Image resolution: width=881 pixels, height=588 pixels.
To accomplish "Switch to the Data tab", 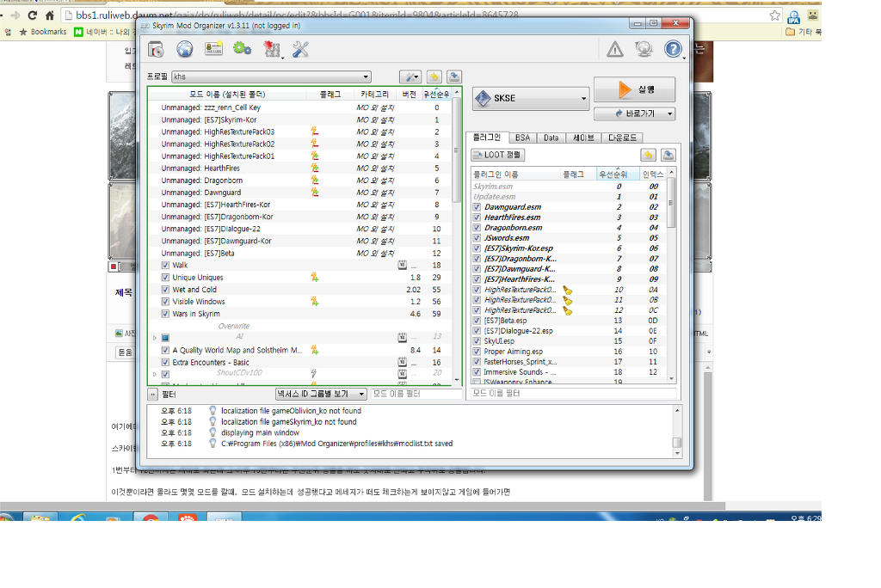I will pos(551,138).
